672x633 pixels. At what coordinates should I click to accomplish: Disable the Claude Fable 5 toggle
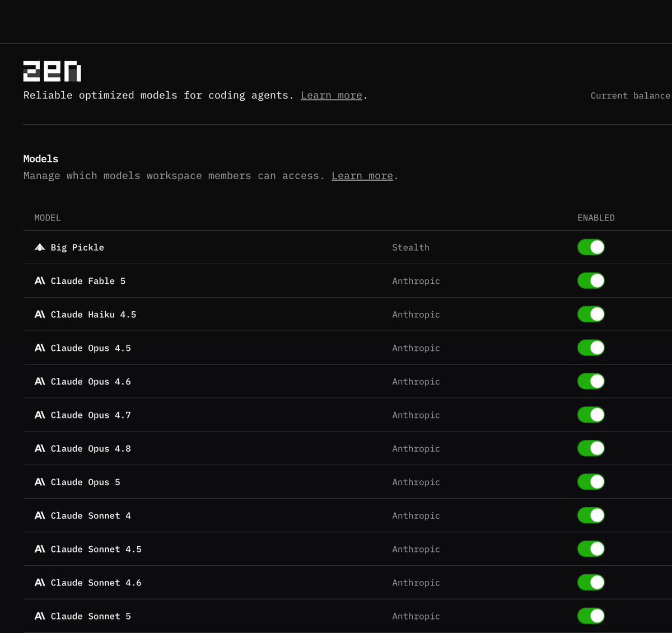tap(591, 281)
